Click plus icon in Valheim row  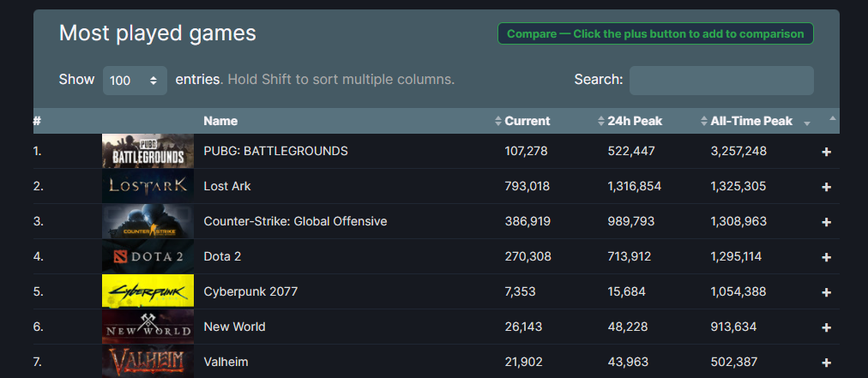point(827,363)
